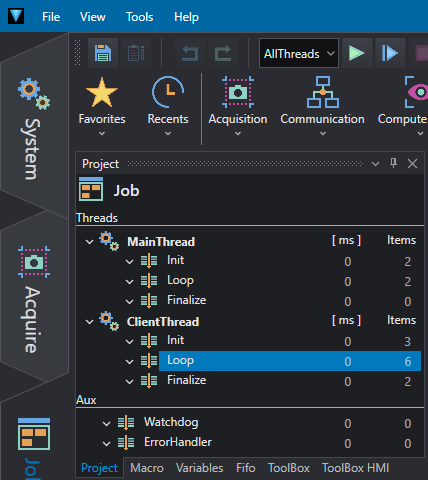The image size is (428, 480).
Task: Open the Communication network tool group
Action: (x=323, y=106)
